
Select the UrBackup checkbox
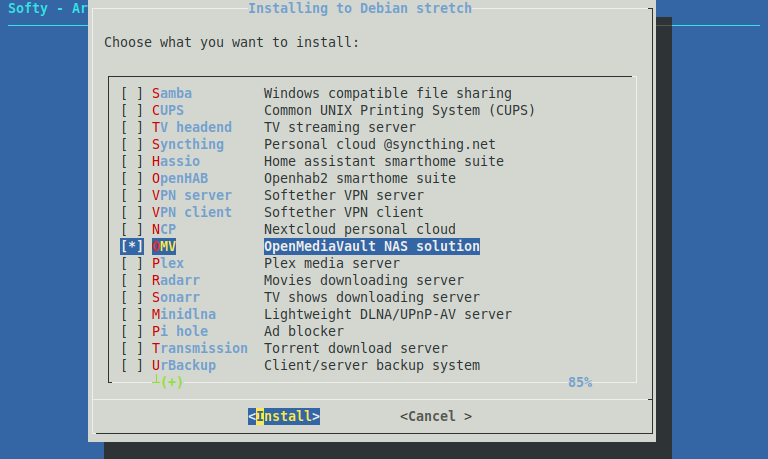(132, 365)
